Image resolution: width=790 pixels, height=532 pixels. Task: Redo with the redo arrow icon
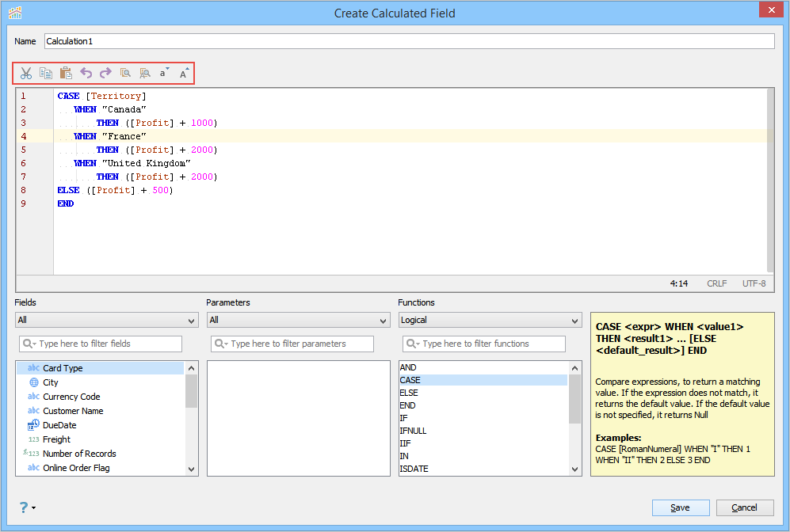coord(105,74)
